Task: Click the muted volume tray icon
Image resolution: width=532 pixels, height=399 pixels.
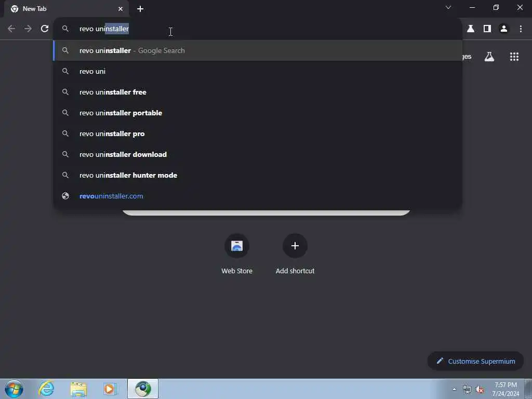Action: tap(480, 390)
